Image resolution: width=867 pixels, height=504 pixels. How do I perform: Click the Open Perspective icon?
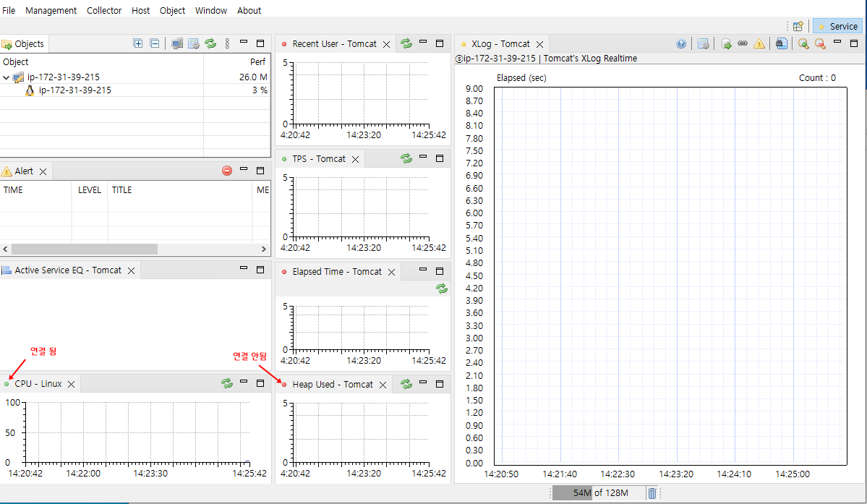point(798,26)
